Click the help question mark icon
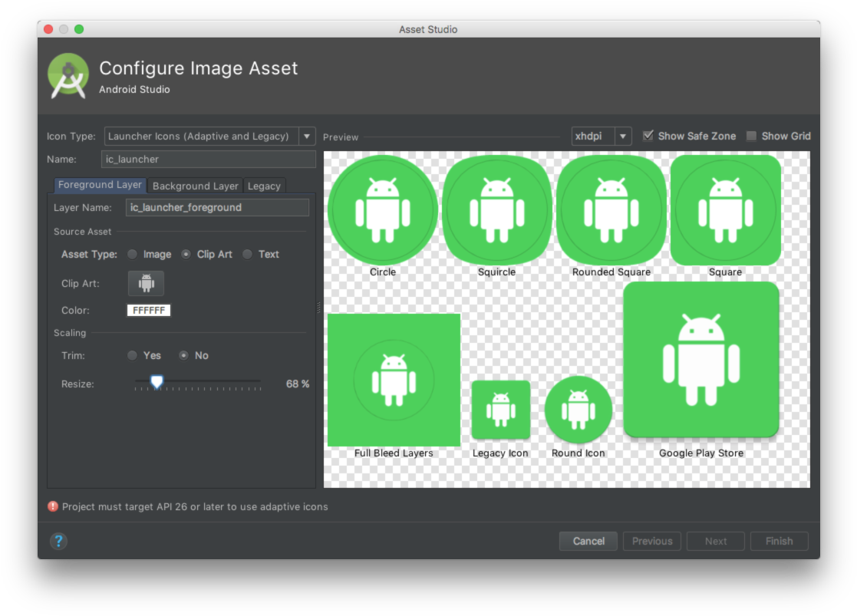 [x=58, y=541]
